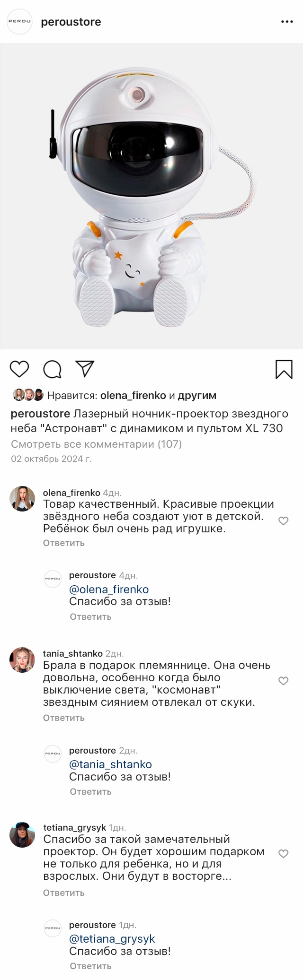Share the post with paper plane icon
The width and height of the screenshot is (303, 980).
[x=85, y=369]
